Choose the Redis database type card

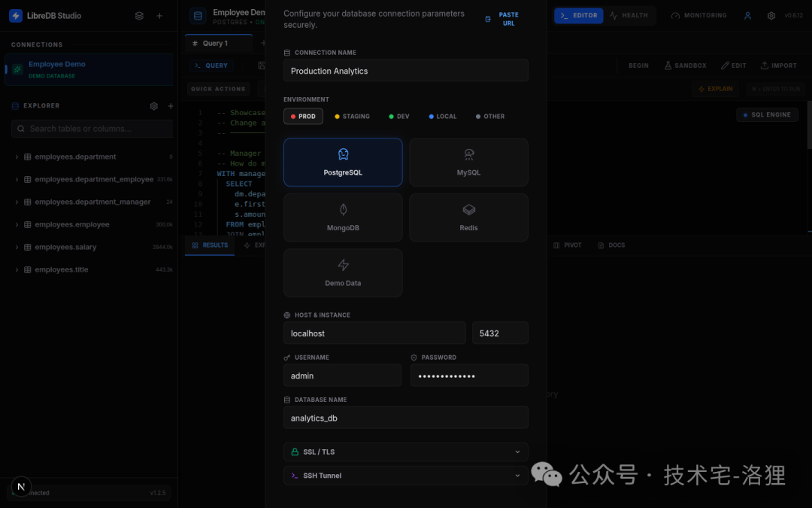point(468,217)
